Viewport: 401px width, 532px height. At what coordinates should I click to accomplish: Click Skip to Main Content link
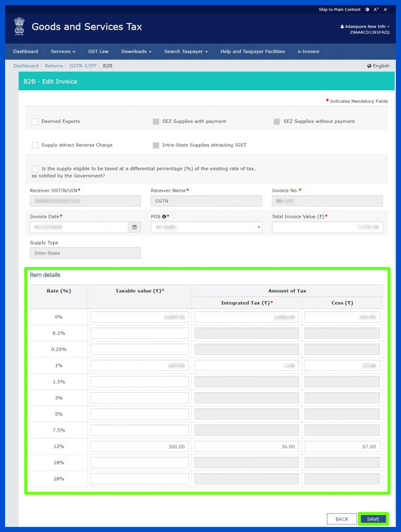tap(340, 10)
